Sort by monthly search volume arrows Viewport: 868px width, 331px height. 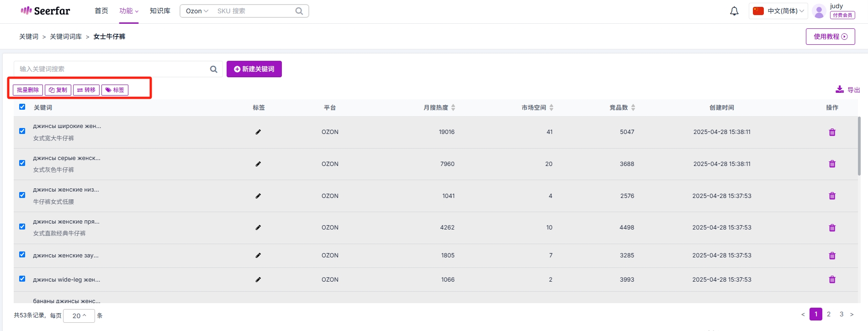(453, 107)
